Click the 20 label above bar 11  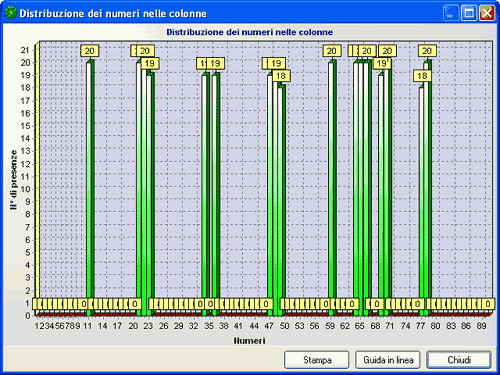click(x=89, y=51)
